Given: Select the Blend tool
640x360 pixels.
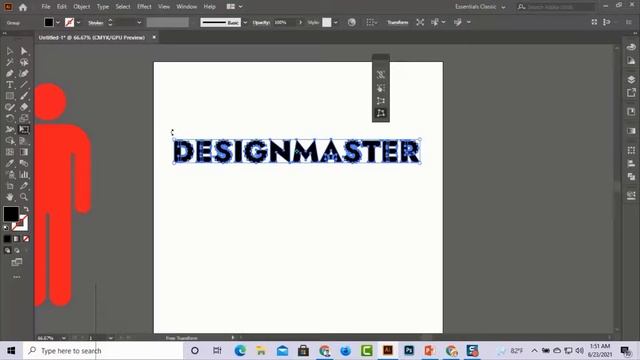Looking at the screenshot, I should 24,163.
